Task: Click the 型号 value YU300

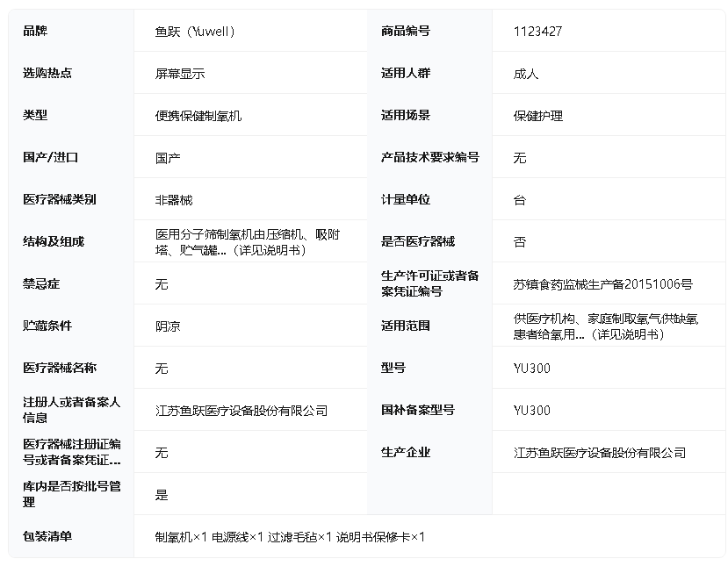Action: [532, 369]
